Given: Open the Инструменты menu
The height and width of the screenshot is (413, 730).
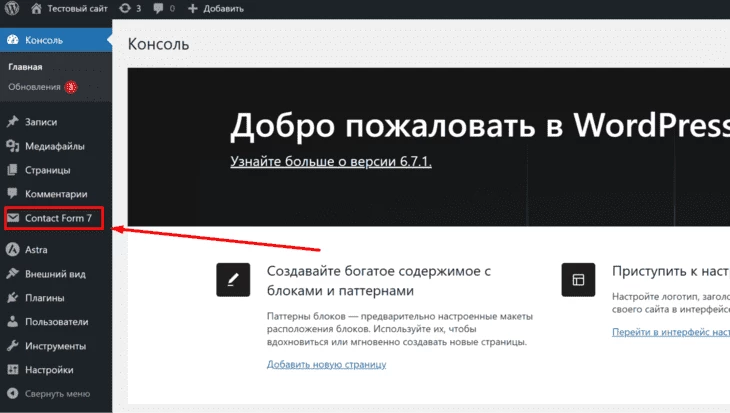Looking at the screenshot, I should pyautogui.click(x=56, y=346).
